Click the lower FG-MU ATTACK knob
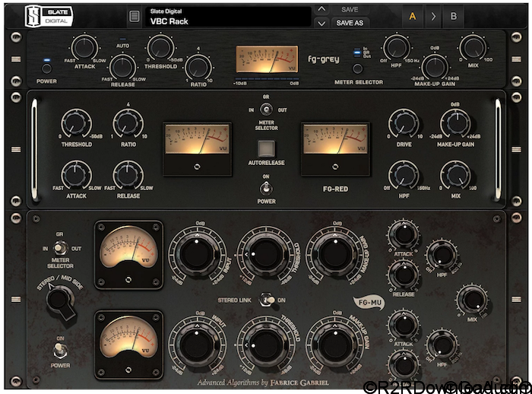 404,324
